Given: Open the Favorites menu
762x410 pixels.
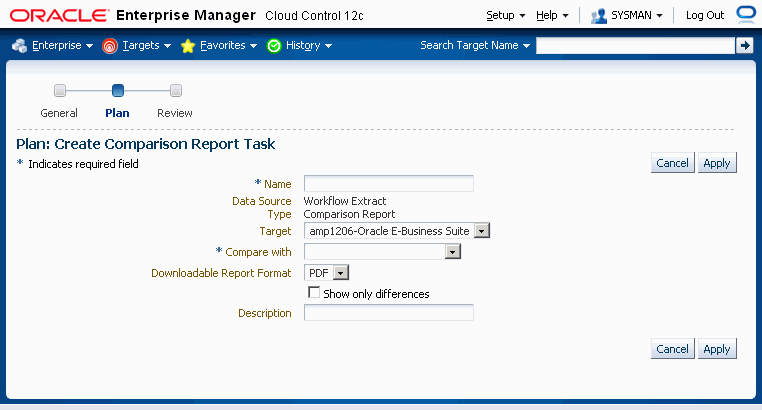Looking at the screenshot, I should pos(228,46).
